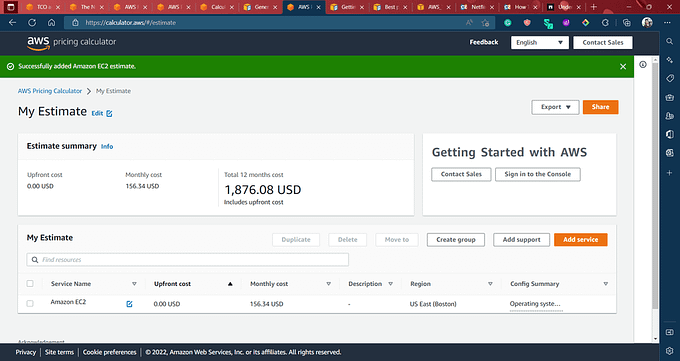Click the AWS pricing calculator logo
This screenshot has height=361, width=680.
pyautogui.click(x=72, y=42)
